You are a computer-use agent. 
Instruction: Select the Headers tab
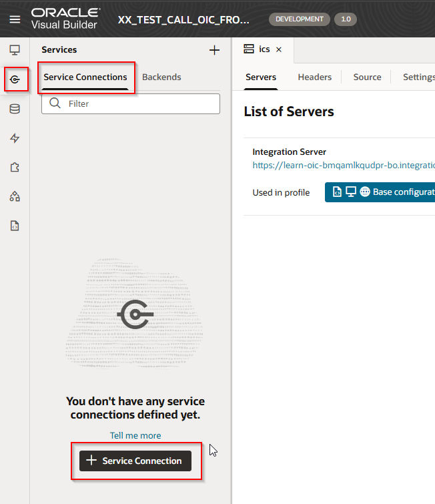(x=315, y=77)
